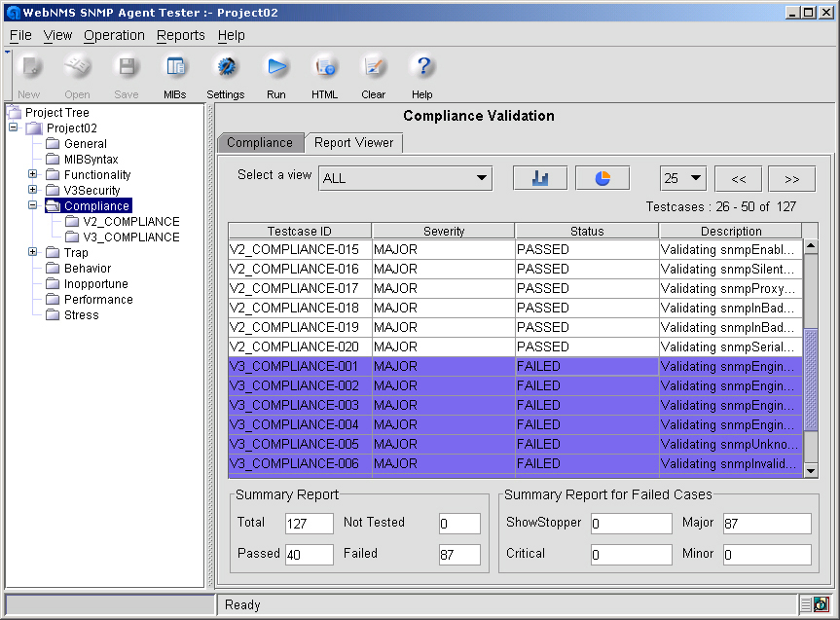Switch to the Report Viewer tab
The width and height of the screenshot is (840, 620).
tap(353, 142)
